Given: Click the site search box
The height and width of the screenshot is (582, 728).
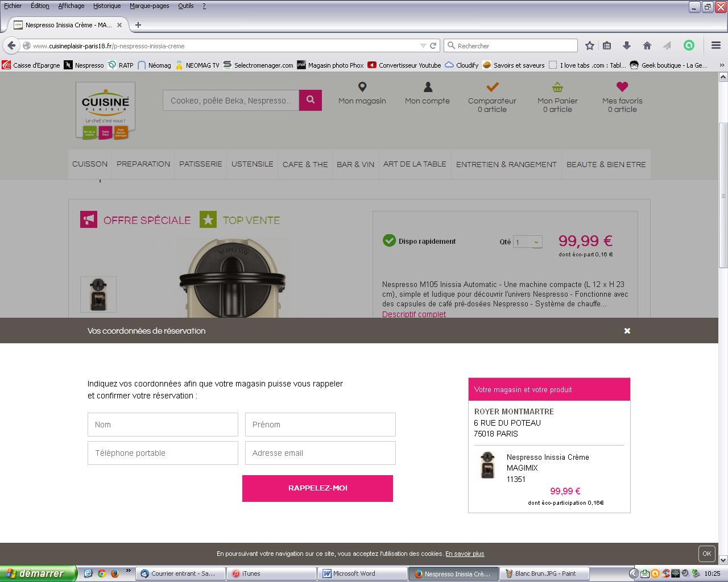Looking at the screenshot, I should 231,101.
